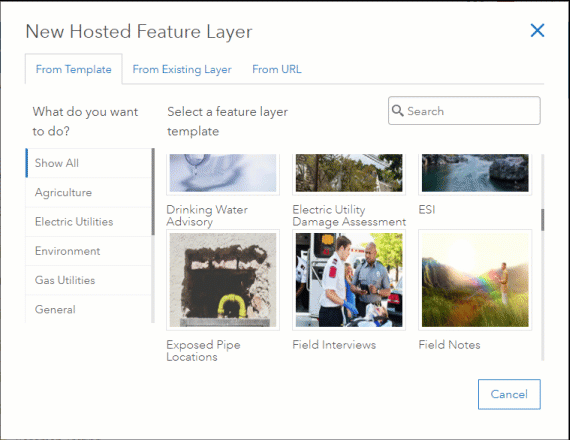The width and height of the screenshot is (570, 440).
Task: Click the Cancel button
Action: (509, 394)
